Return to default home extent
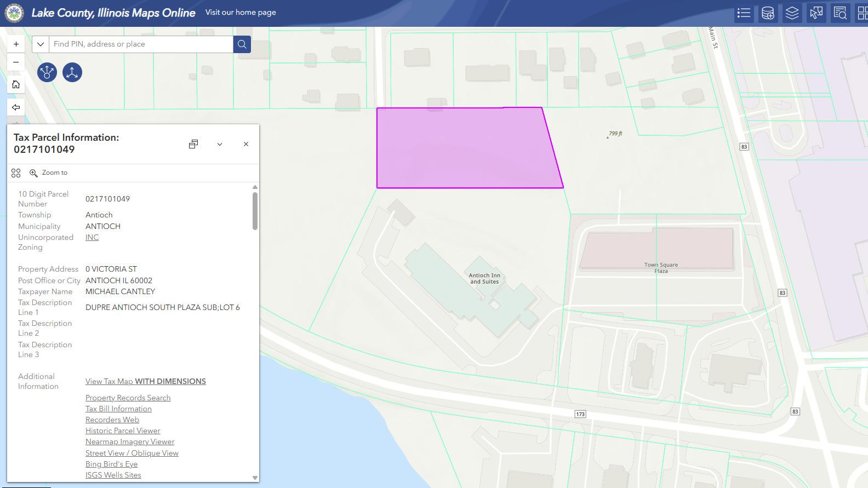The width and height of the screenshot is (868, 488). click(x=16, y=84)
